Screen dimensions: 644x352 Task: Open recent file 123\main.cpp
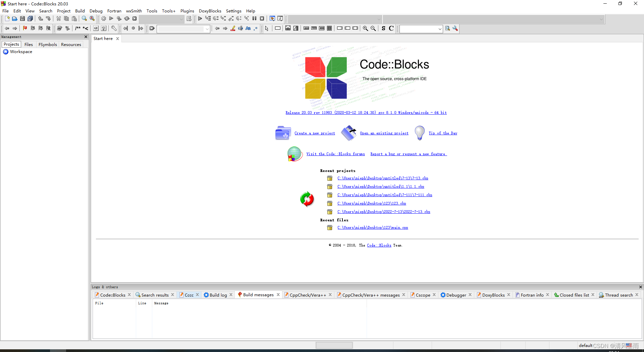(x=373, y=228)
